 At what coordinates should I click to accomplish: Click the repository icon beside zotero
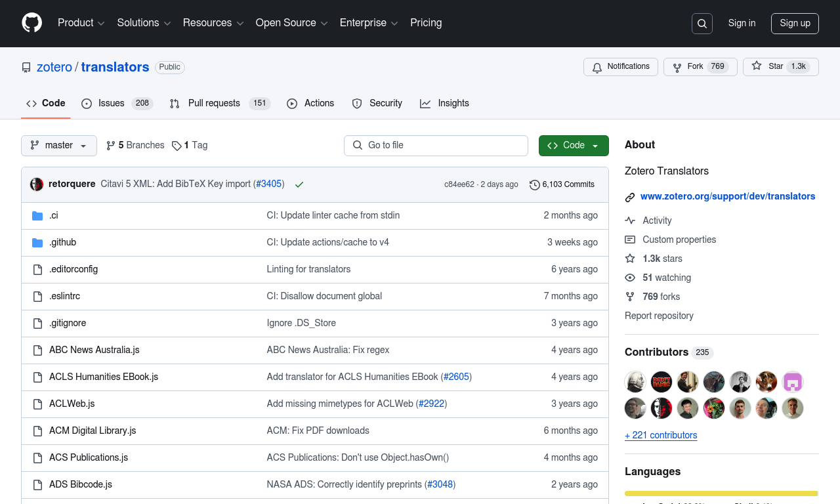[26, 68]
